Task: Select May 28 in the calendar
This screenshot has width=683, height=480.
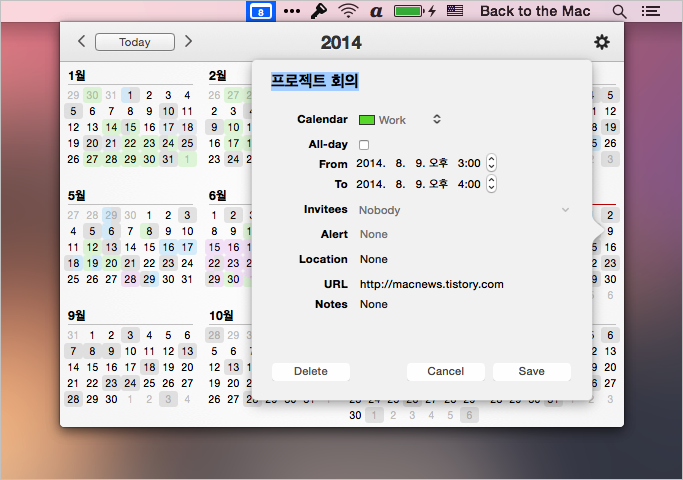Action: 130,279
